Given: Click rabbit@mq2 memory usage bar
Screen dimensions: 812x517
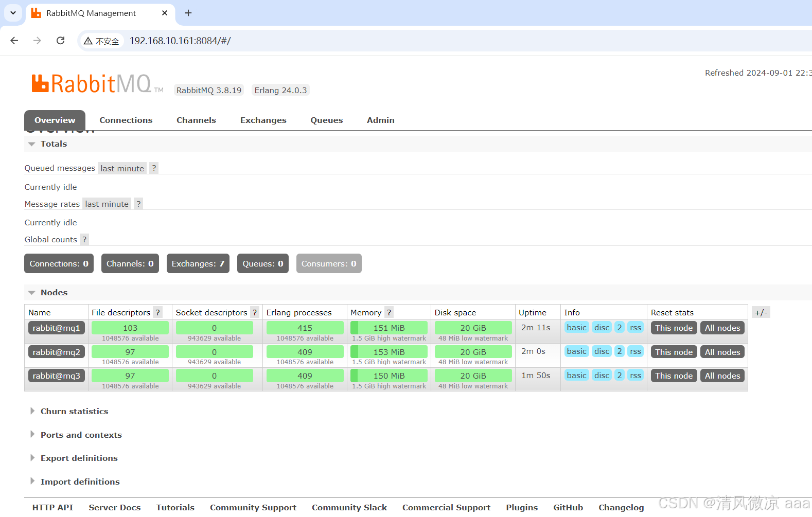Looking at the screenshot, I should point(389,352).
